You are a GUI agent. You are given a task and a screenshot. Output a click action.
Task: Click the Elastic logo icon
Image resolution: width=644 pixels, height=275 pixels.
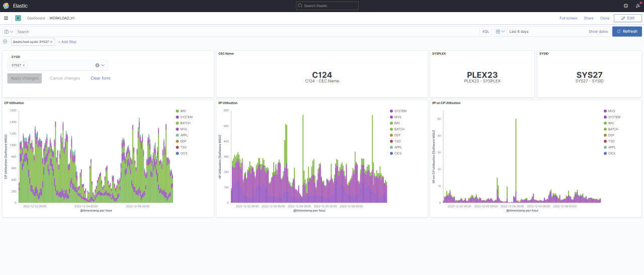6,6
